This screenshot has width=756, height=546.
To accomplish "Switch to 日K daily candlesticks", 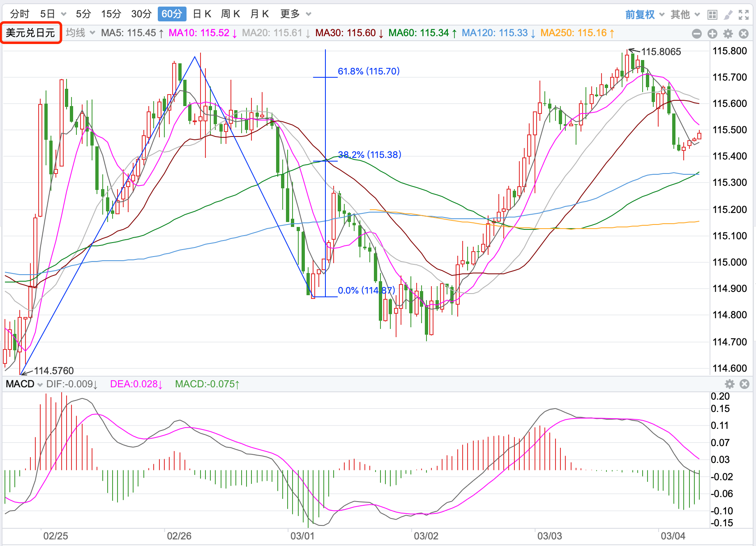I will coord(202,14).
